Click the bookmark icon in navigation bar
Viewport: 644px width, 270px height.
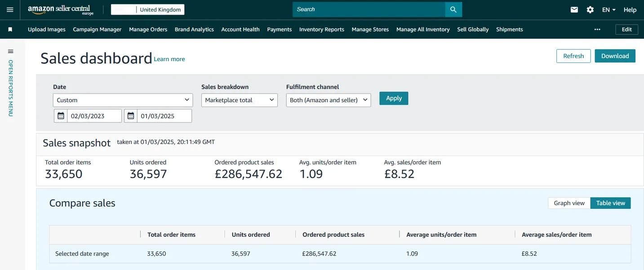pyautogui.click(x=10, y=29)
